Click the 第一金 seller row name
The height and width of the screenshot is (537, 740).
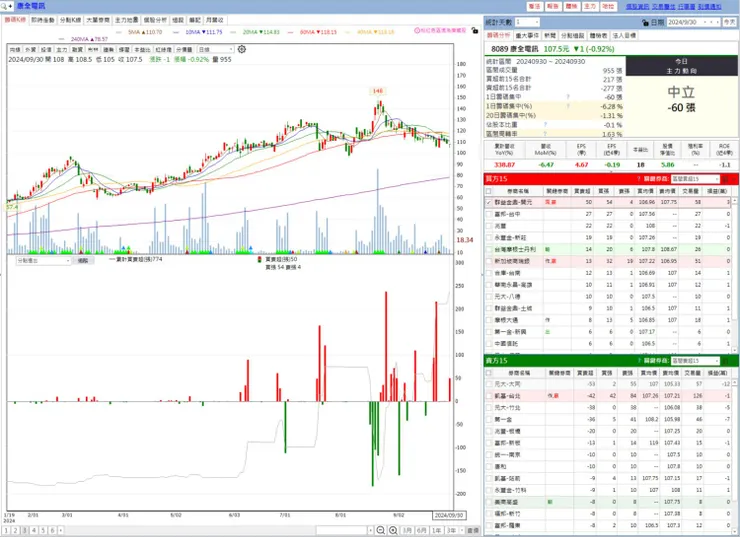coord(503,420)
